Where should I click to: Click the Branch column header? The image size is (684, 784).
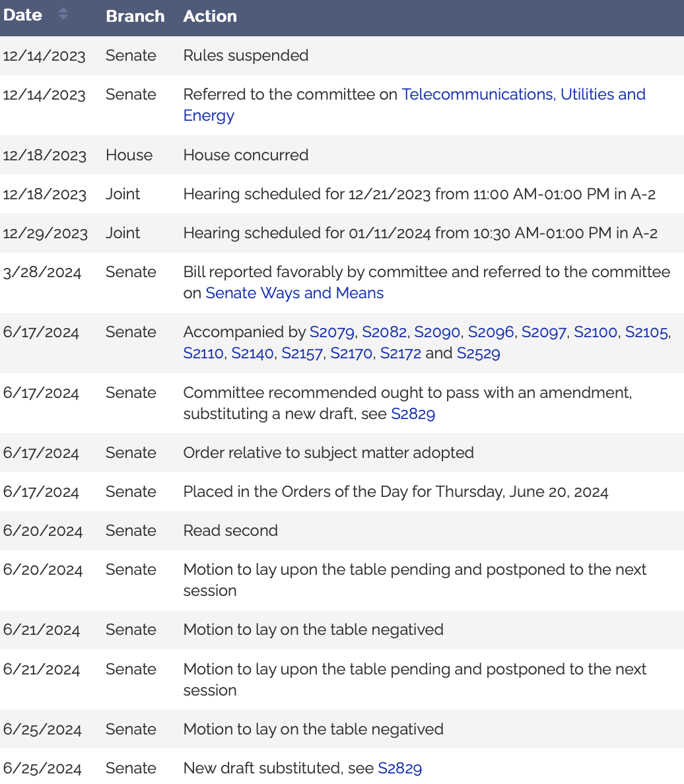135,16
